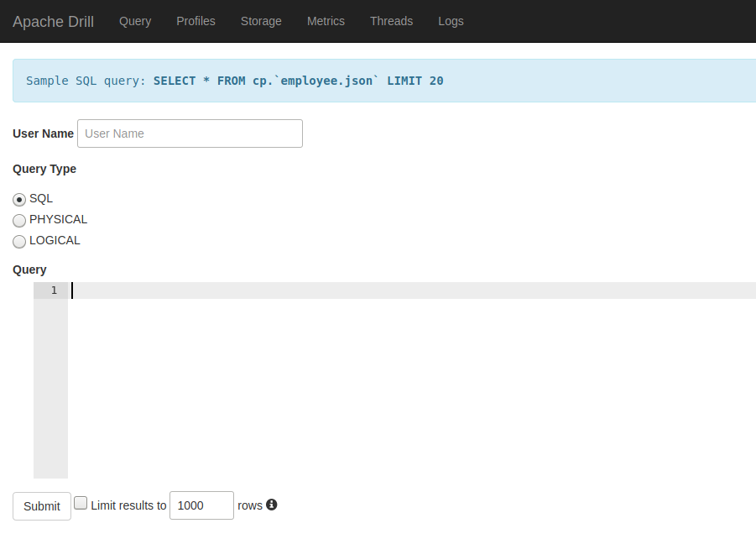Click the Query Type label
The height and width of the screenshot is (539, 756).
[x=44, y=169]
